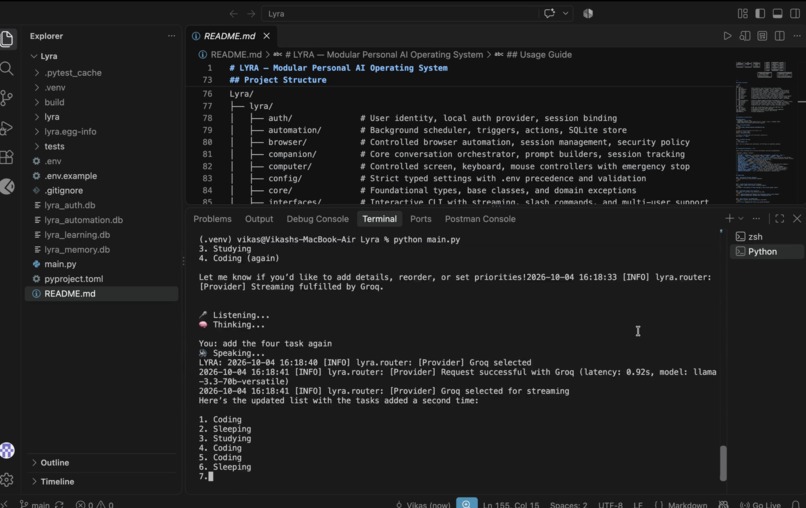Click the Split Editor icon
The width and height of the screenshot is (806, 508).
780,36
